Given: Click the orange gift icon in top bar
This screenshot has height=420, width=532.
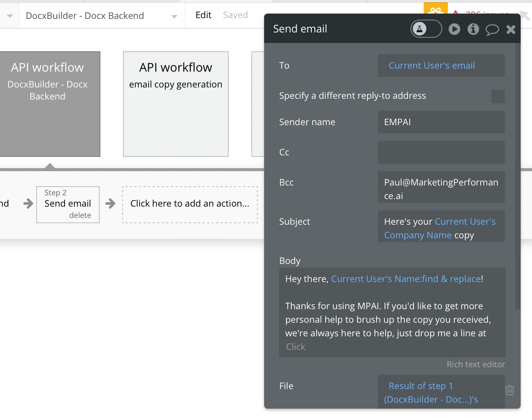Looking at the screenshot, I should tap(435, 9).
